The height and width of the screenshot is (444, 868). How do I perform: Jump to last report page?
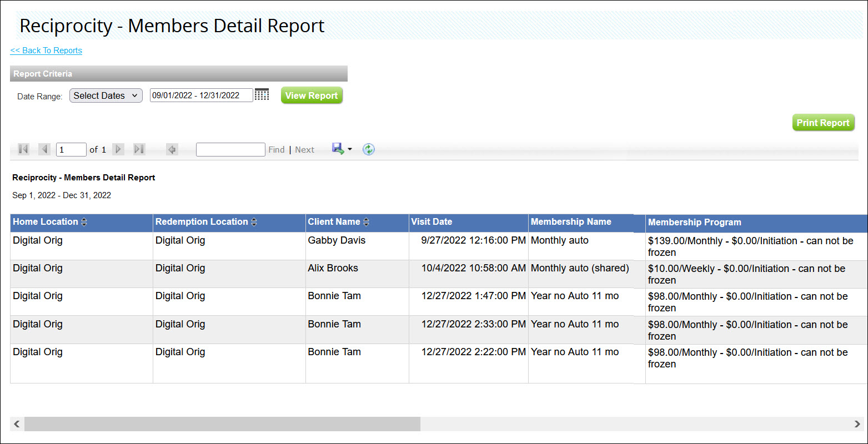139,149
